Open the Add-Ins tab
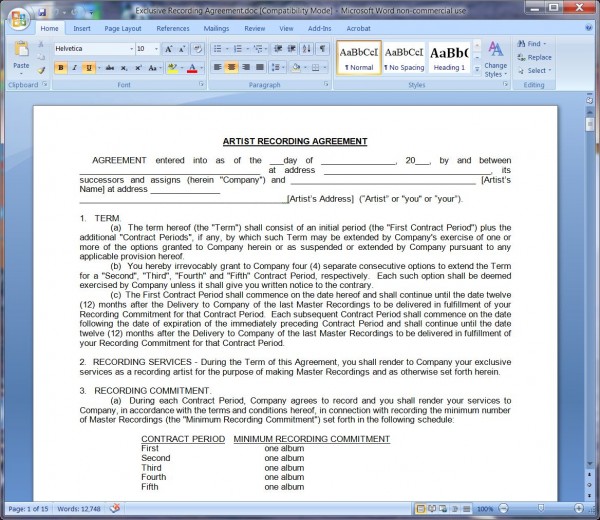The height and width of the screenshot is (520, 600). (320, 29)
